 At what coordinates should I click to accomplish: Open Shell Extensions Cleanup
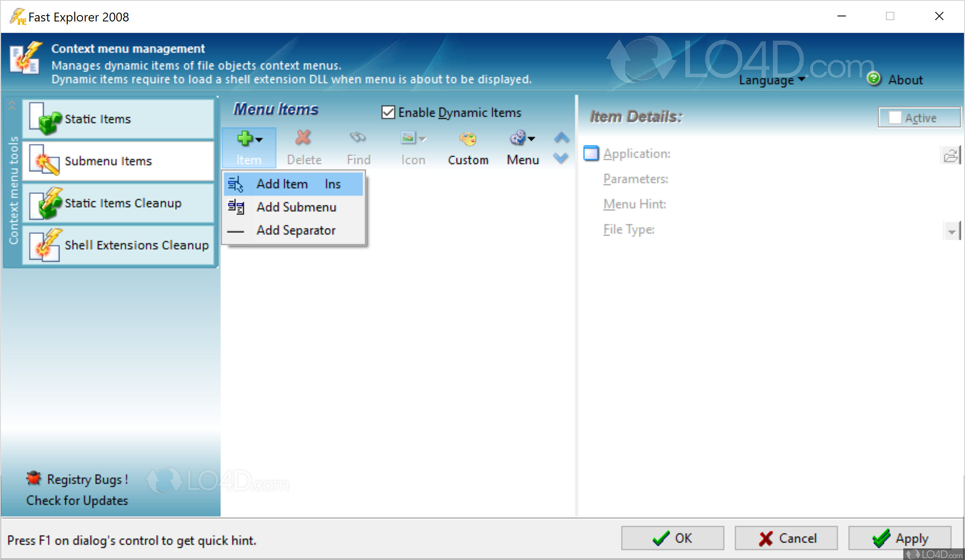[x=118, y=245]
